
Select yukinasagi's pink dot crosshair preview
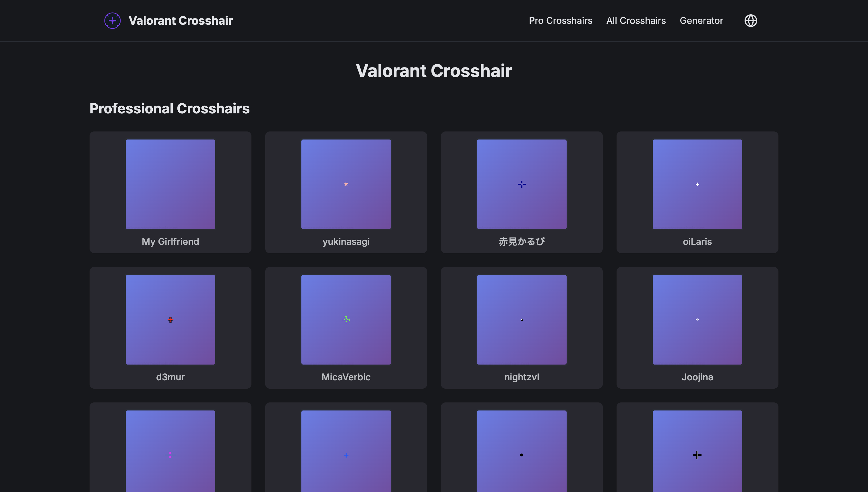[346, 184]
